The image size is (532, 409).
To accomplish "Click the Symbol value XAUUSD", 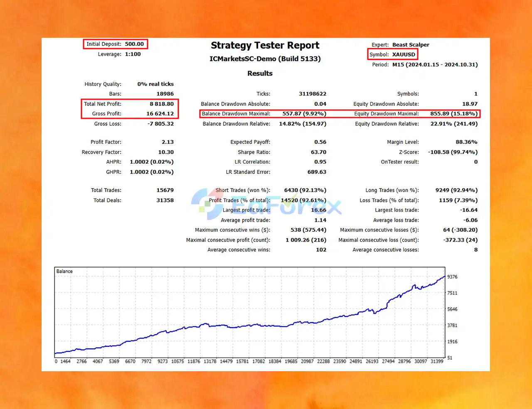I will pyautogui.click(x=404, y=54).
